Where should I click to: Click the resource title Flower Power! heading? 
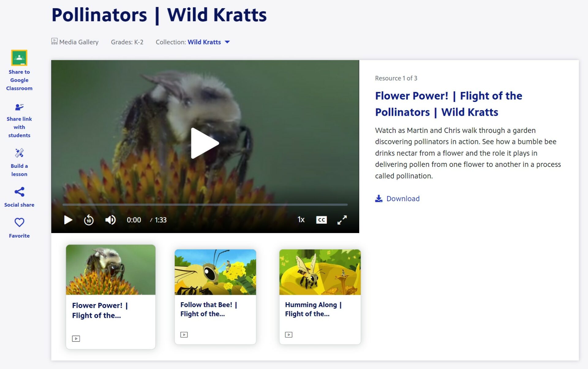pos(449,104)
